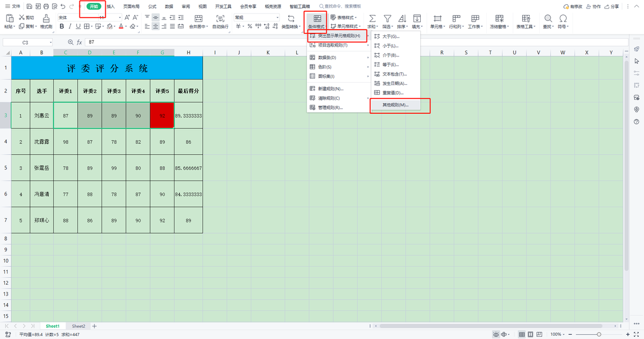644x339 pixels.
Task: Click the Insert Function fx icon
Action: (x=79, y=42)
